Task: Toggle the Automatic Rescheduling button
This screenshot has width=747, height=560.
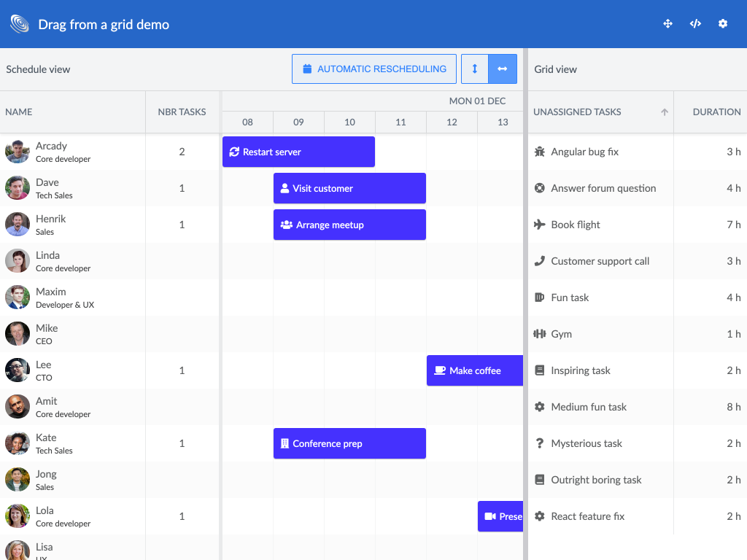Action: coord(374,69)
